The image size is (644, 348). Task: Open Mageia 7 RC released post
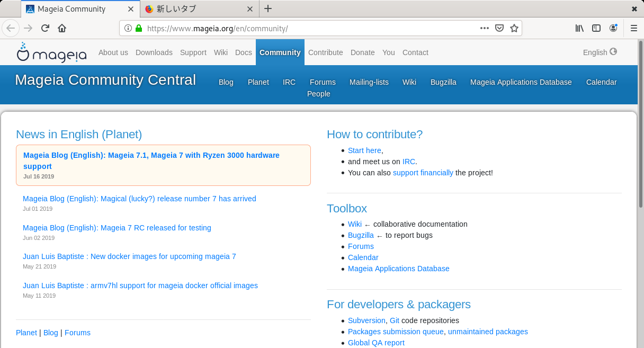click(117, 228)
